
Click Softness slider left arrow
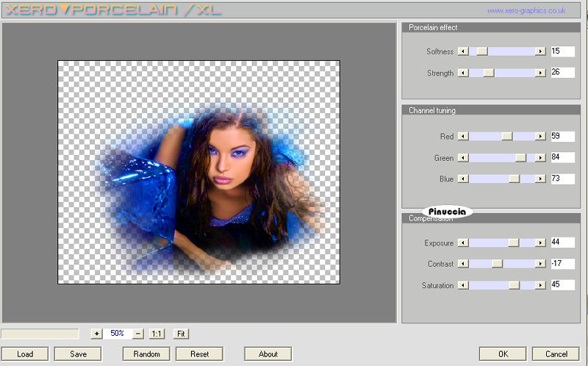(x=463, y=51)
